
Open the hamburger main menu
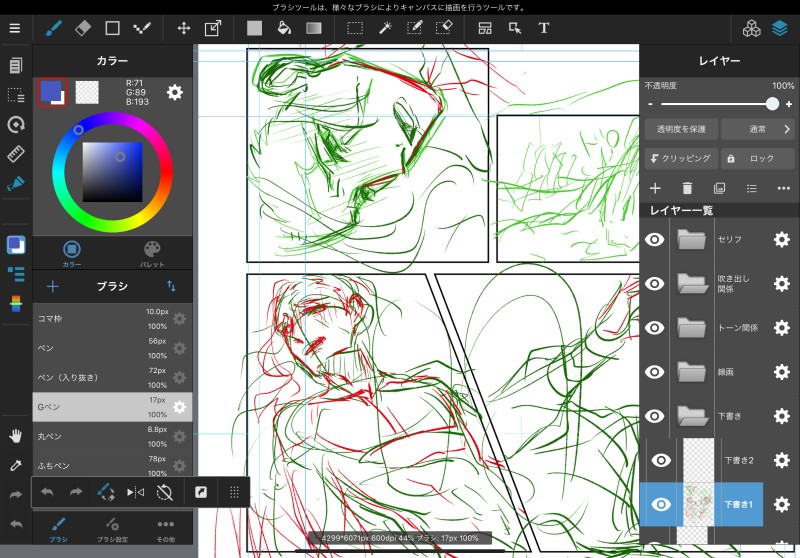pos(15,28)
